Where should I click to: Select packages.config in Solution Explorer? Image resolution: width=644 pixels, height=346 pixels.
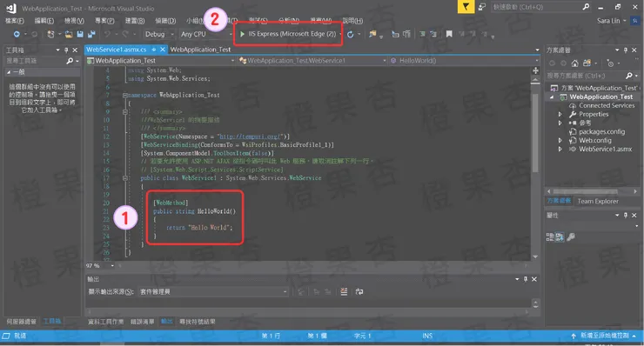(x=597, y=132)
